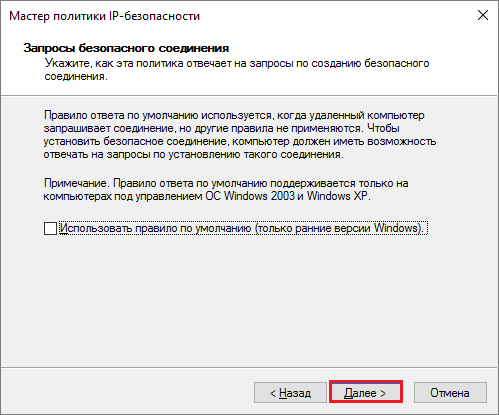Click the word 'соединения.' under the subtitle

coord(76,76)
